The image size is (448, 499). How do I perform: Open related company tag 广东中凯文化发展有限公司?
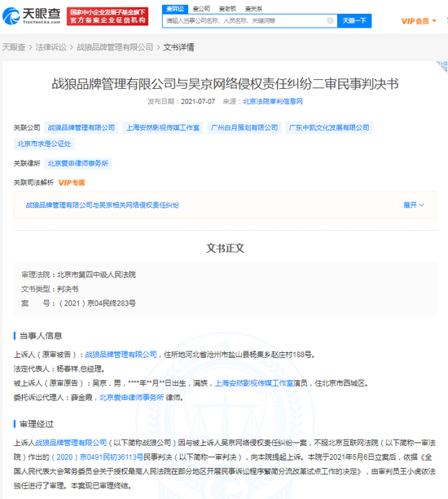(x=329, y=128)
